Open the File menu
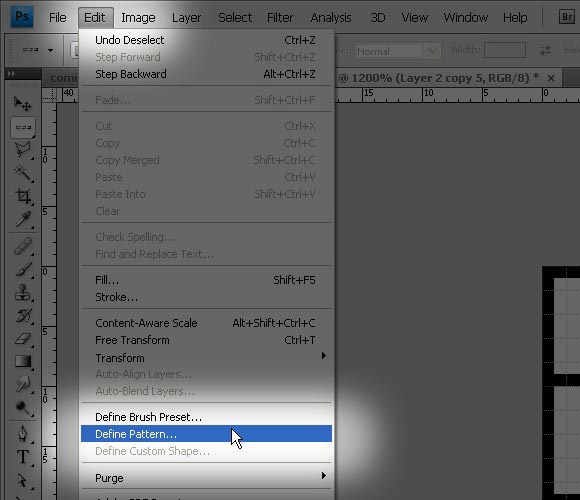 pyautogui.click(x=57, y=17)
